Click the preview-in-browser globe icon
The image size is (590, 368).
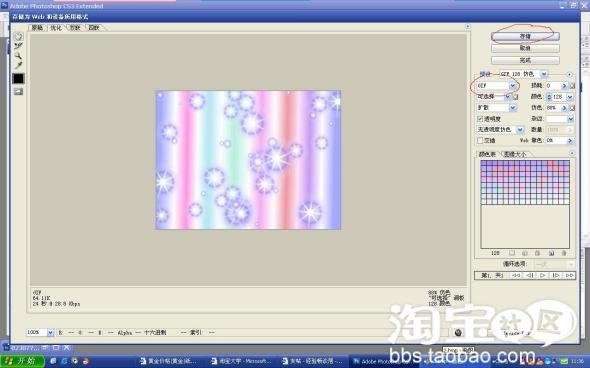458,332
